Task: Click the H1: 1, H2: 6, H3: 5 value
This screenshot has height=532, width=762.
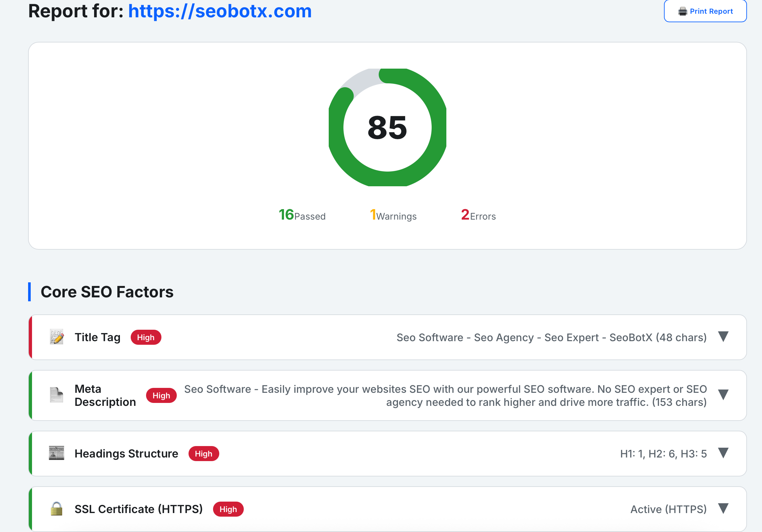Action: point(663,454)
